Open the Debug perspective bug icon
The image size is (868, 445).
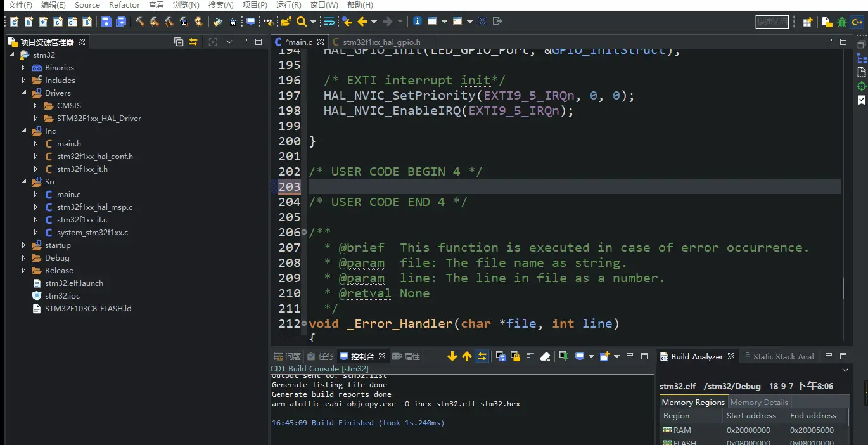[841, 22]
